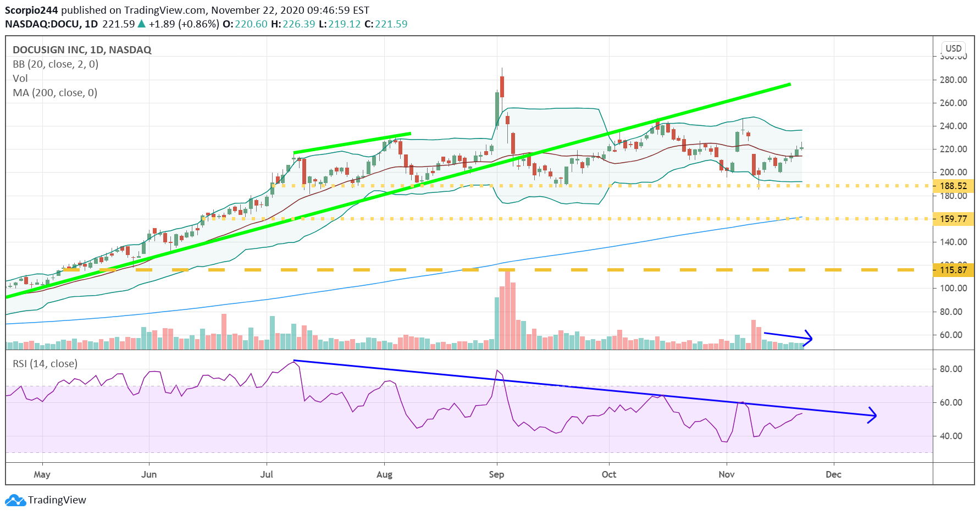This screenshot has height=515, width=980.
Task: Select the BB (20, close, 2, 0) legend
Action: (56, 64)
